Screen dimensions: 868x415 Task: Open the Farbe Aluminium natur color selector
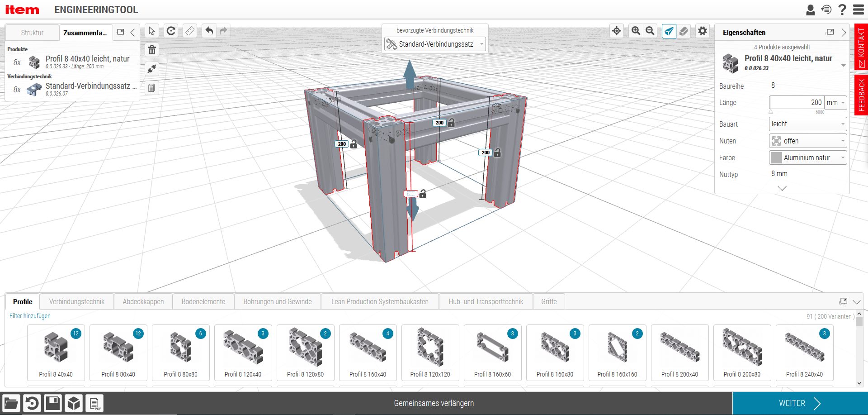click(x=807, y=157)
